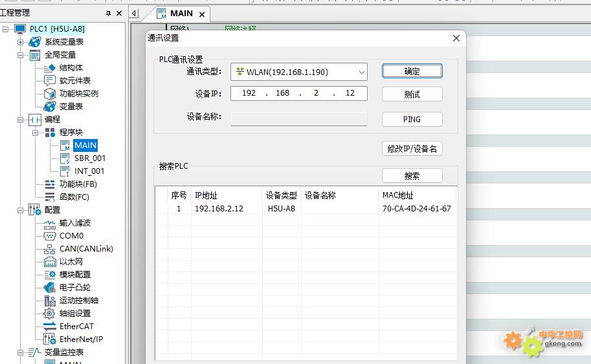591x364 pixels.
Task: Click the 搜索 PLC button
Action: (x=412, y=176)
